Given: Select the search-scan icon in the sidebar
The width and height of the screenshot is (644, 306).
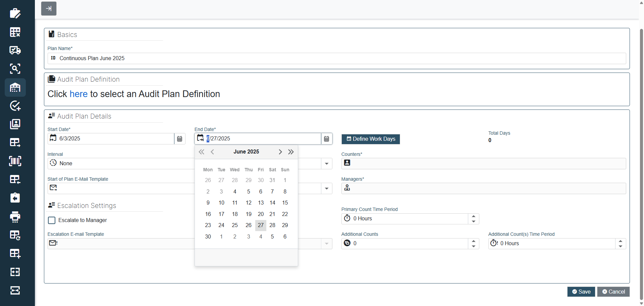Looking at the screenshot, I should coord(15,69).
